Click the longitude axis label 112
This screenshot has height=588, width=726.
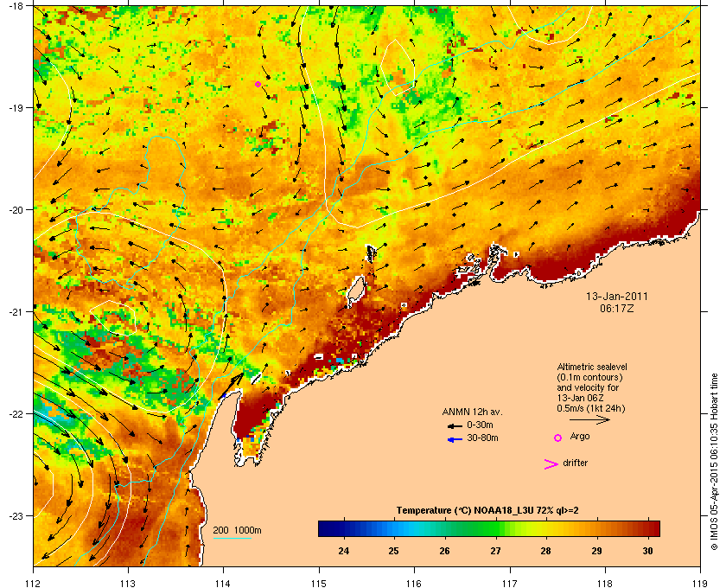point(34,584)
